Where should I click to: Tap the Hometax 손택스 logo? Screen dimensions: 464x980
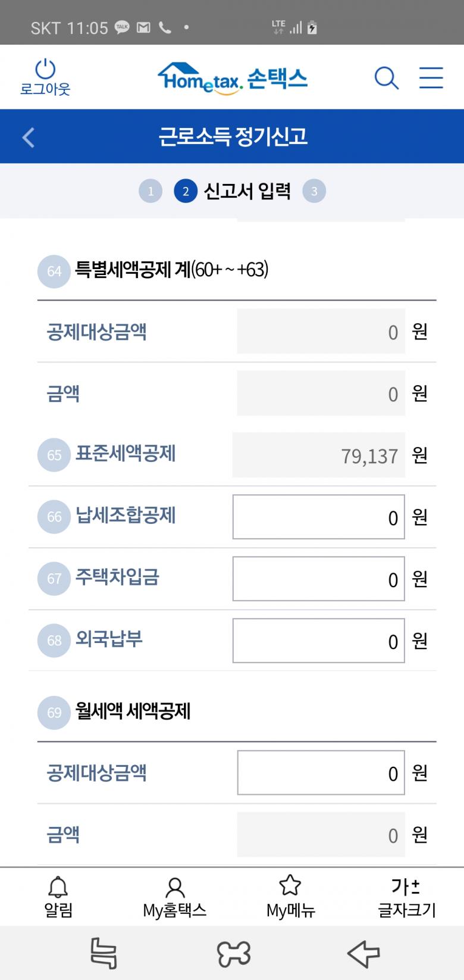pos(233,78)
